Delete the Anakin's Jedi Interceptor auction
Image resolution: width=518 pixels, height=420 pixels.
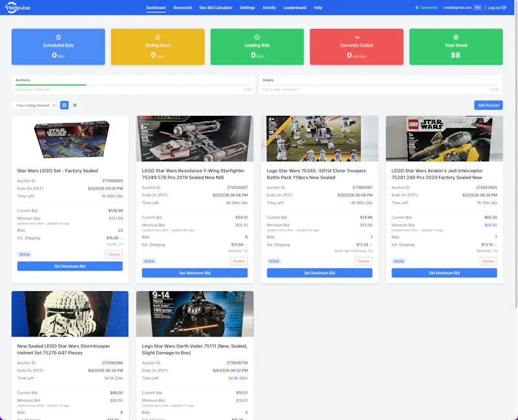coord(488,261)
